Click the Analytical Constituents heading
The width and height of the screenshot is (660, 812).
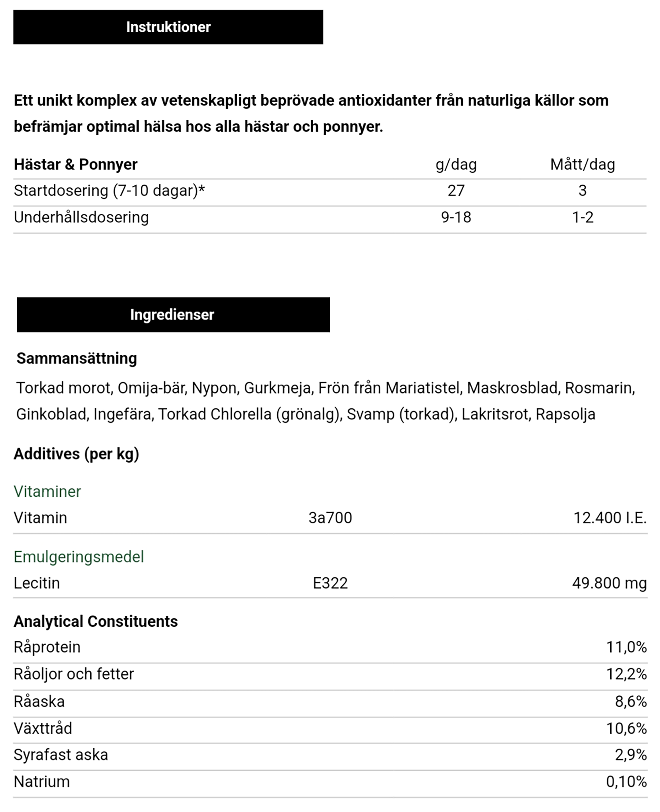click(x=96, y=621)
